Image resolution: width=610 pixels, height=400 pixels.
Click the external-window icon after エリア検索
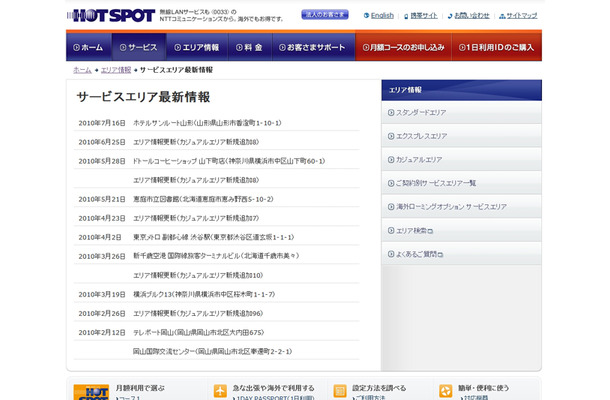coord(430,231)
